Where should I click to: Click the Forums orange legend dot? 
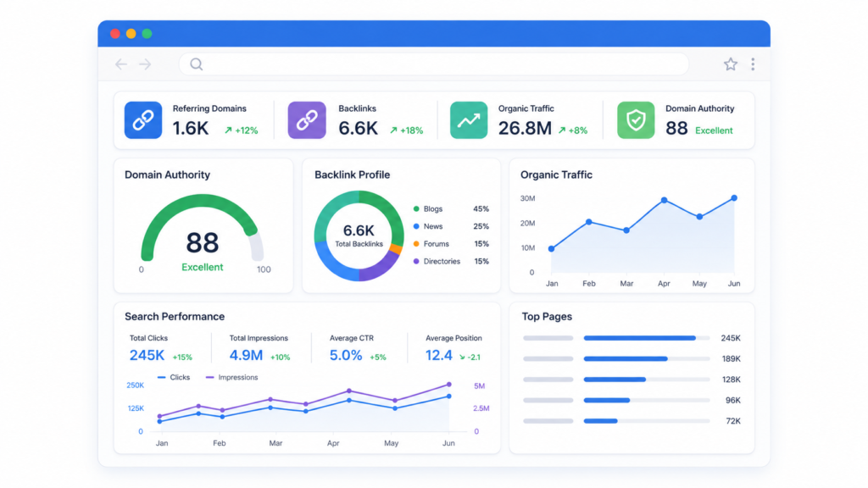[x=416, y=244]
